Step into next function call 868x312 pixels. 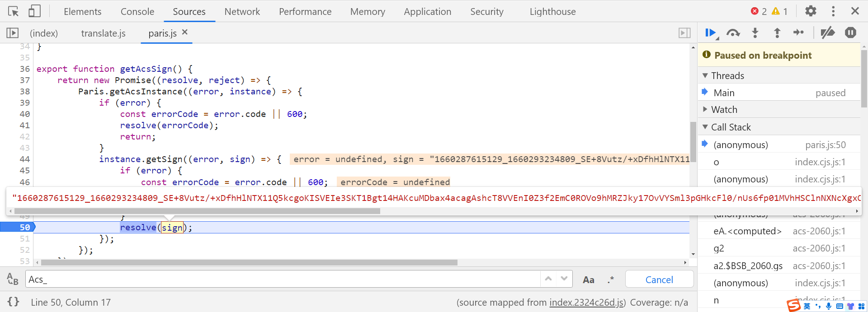click(x=755, y=33)
